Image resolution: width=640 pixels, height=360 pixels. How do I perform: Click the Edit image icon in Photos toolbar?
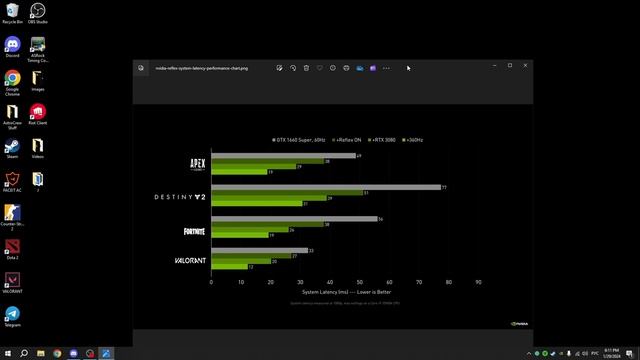280,68
